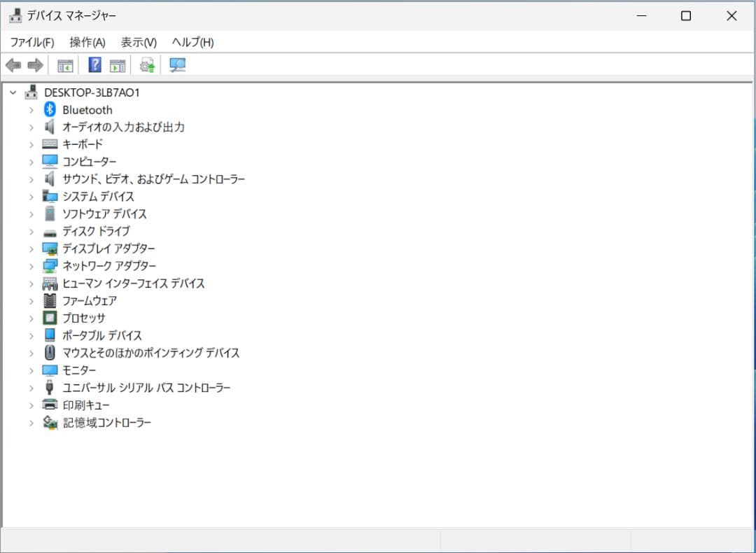Click the Back navigation arrow in toolbar
Viewport: 756px width, 553px height.
tap(14, 64)
